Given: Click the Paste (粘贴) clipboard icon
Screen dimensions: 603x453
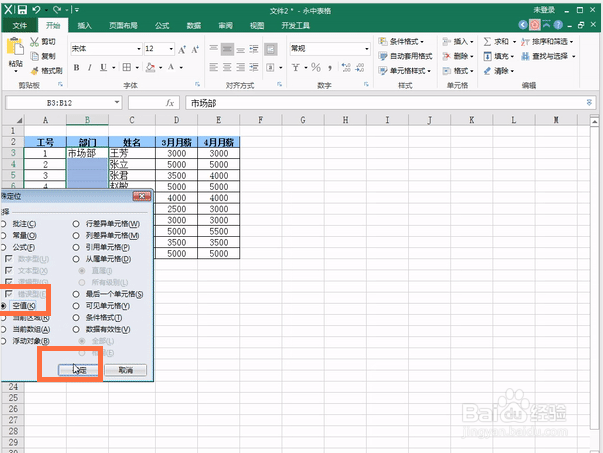Looking at the screenshot, I should coord(15,47).
